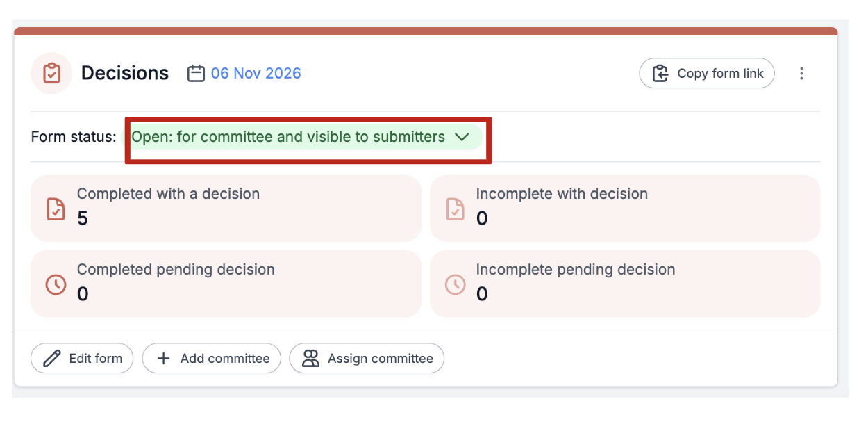Click the Incomplete pending decision clock icon

pos(455,284)
